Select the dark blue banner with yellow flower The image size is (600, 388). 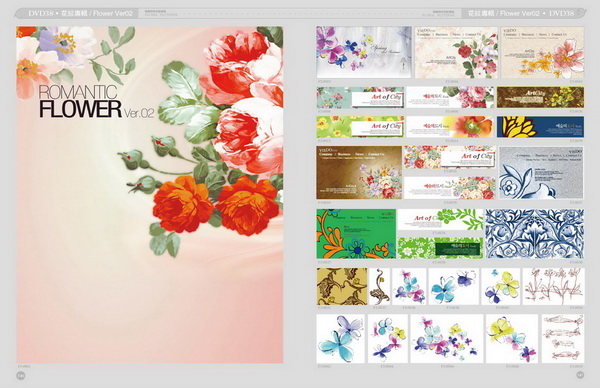[x=540, y=127]
